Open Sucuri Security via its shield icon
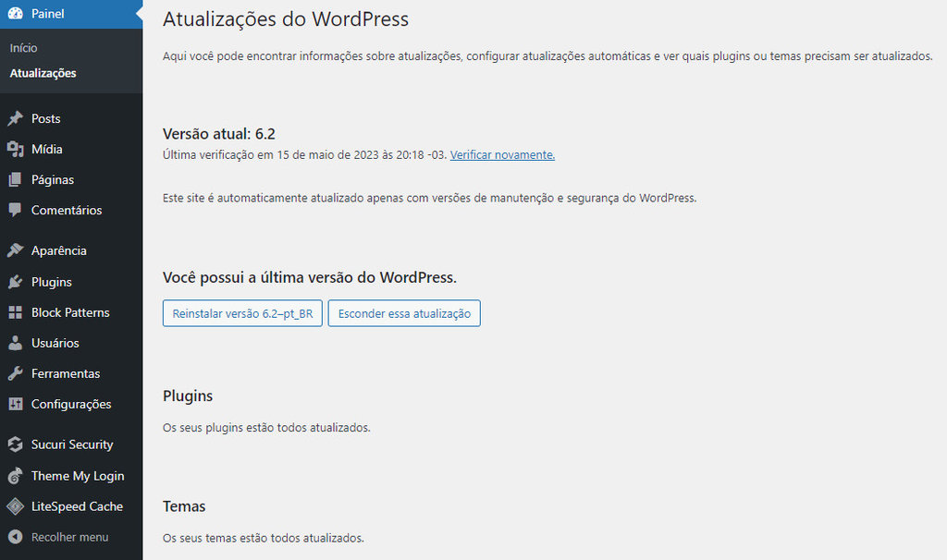This screenshot has width=947, height=560. pyautogui.click(x=16, y=444)
